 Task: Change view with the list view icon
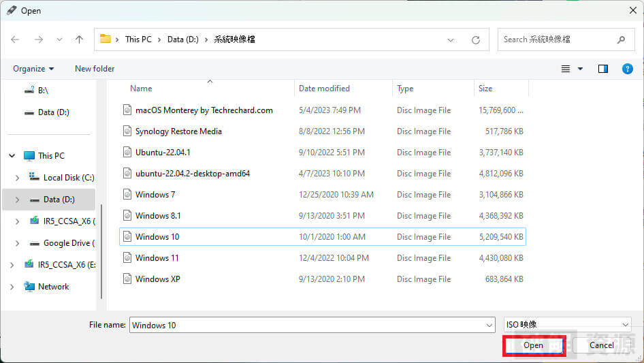(x=566, y=69)
